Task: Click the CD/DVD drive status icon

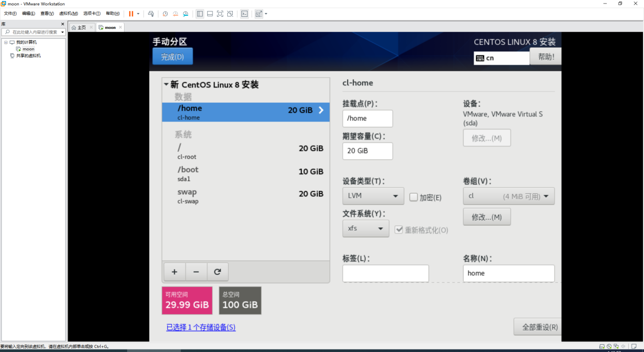Action: tap(609, 346)
